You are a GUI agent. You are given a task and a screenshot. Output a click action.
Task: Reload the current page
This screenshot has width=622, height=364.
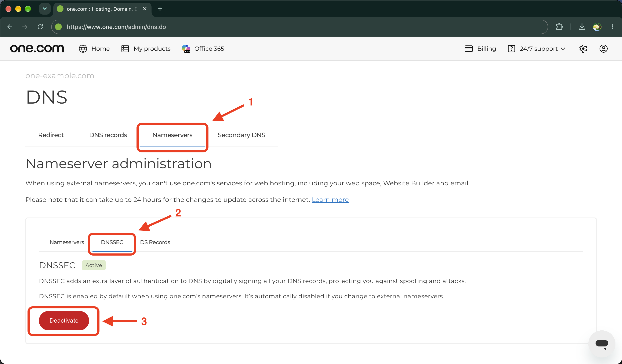point(40,27)
